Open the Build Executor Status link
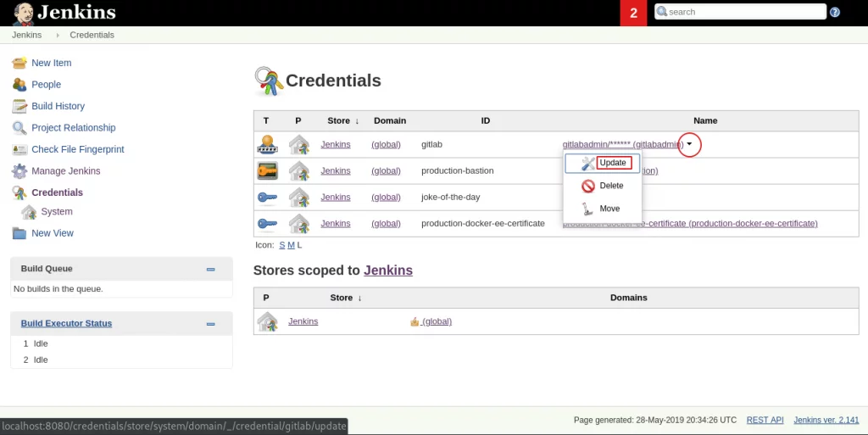The height and width of the screenshot is (435, 868). coord(66,323)
